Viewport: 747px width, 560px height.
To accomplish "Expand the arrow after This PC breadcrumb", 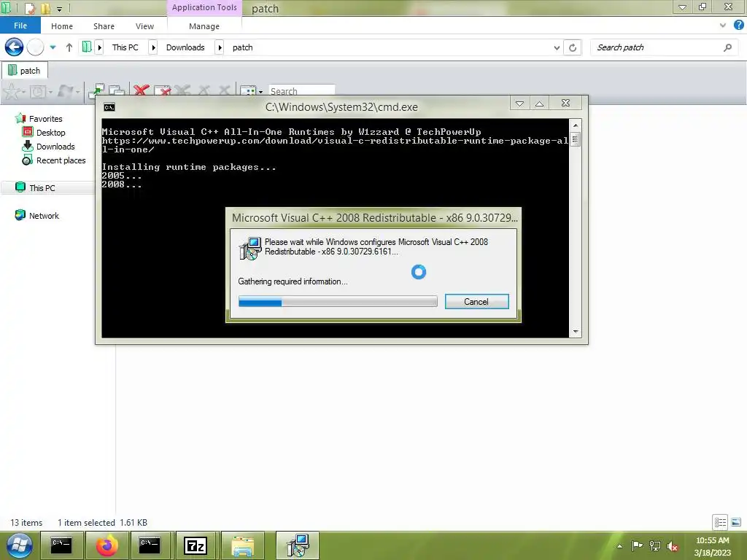I will click(153, 47).
